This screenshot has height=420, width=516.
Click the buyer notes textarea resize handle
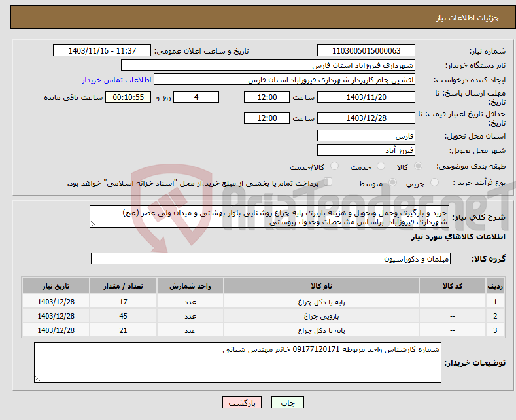[37, 379]
